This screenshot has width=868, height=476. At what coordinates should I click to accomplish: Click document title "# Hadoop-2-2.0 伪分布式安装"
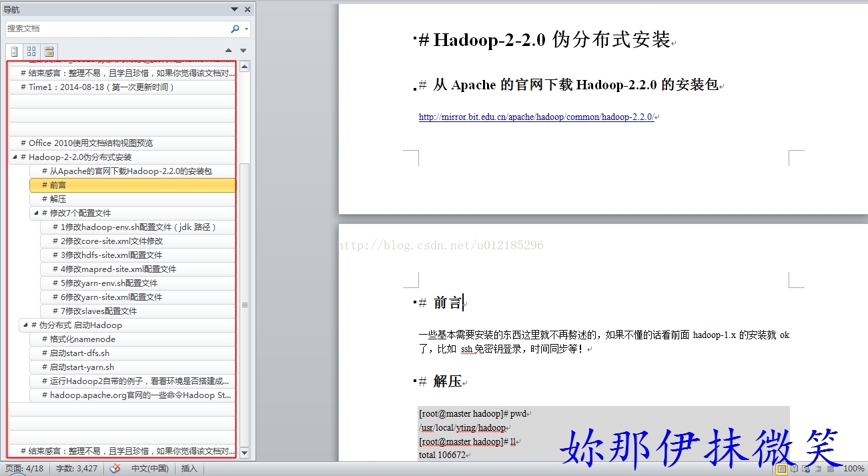(544, 40)
